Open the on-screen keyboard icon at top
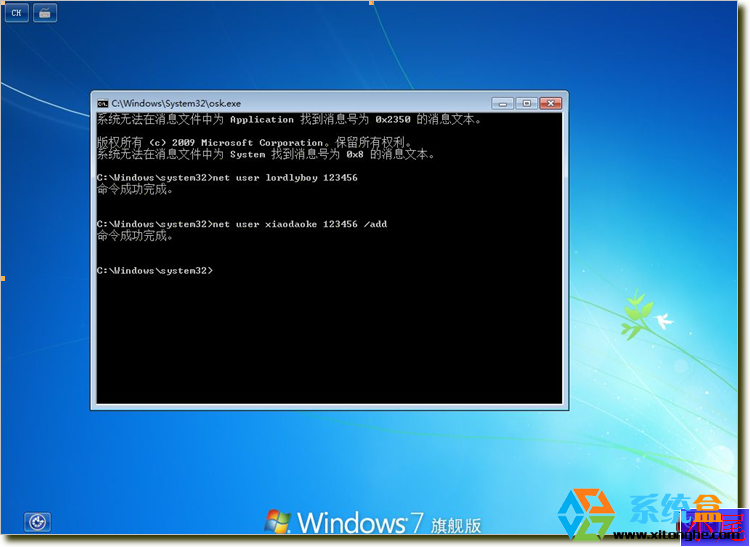Screen dimensions: 750x547 pos(45,13)
